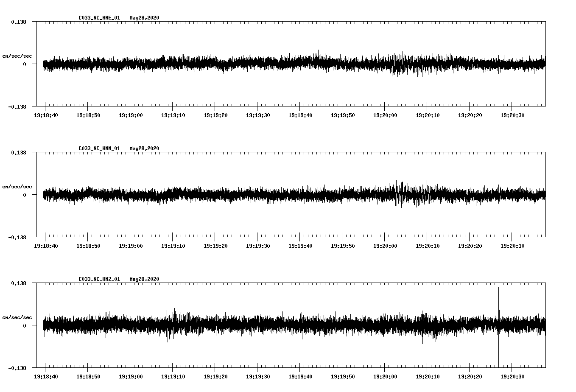Click the 19:20:30 time label under the HNN plot
The width and height of the screenshot is (576, 392).
pyautogui.click(x=512, y=246)
